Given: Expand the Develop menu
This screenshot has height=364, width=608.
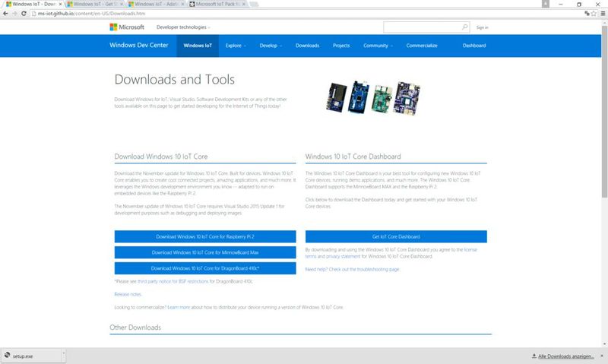Looking at the screenshot, I should (271, 46).
